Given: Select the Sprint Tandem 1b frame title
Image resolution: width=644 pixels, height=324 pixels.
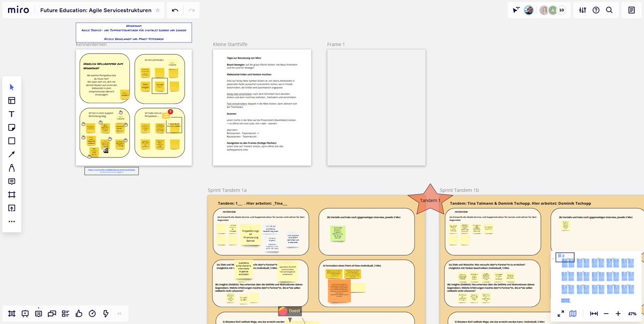Looking at the screenshot, I should click(459, 190).
